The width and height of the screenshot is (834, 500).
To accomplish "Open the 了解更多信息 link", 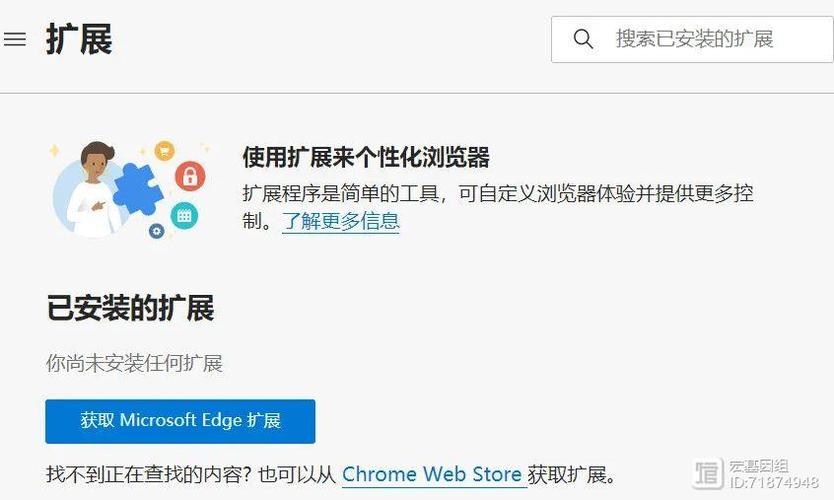I will 340,221.
